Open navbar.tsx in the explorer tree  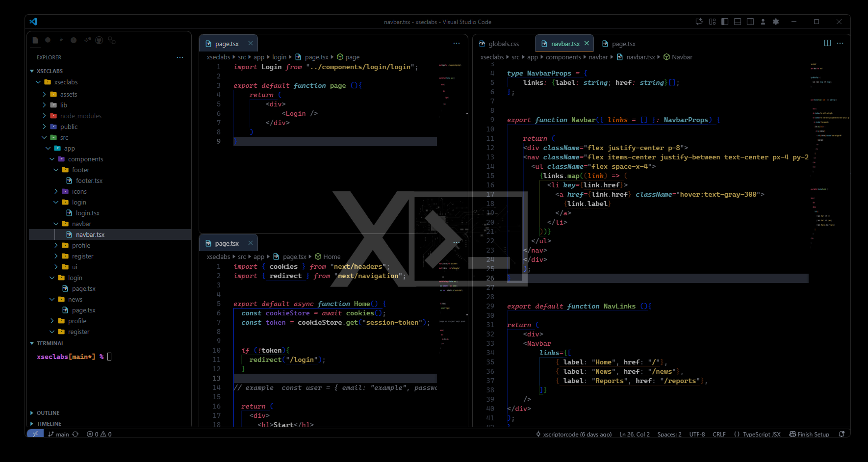coord(110,234)
